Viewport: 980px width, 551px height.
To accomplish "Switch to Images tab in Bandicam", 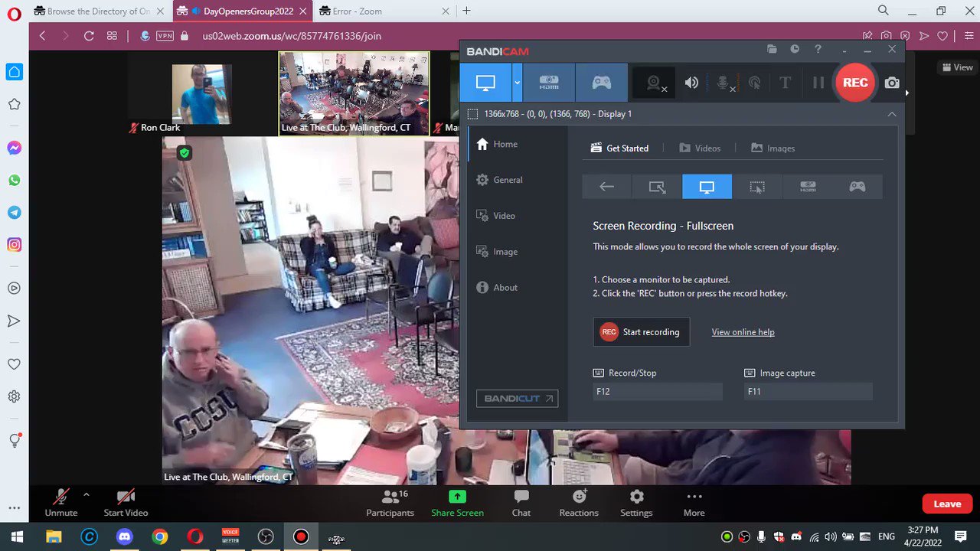I will tap(773, 148).
